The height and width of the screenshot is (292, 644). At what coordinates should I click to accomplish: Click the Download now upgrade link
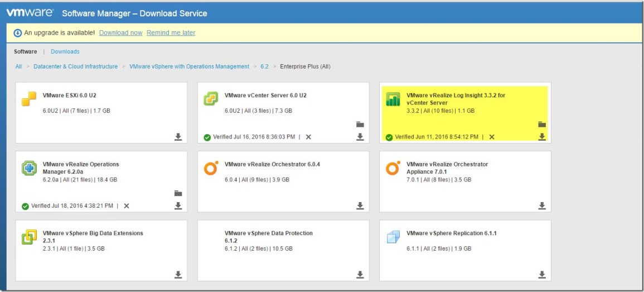click(120, 33)
